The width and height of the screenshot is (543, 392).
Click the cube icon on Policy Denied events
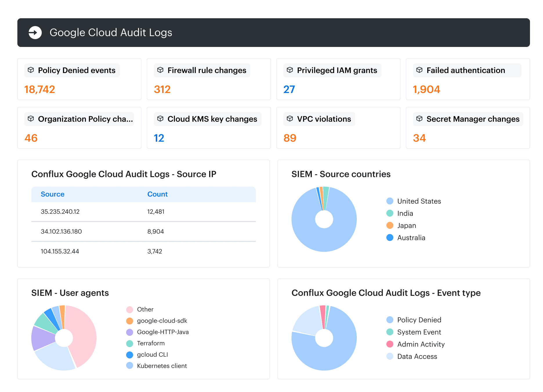pyautogui.click(x=31, y=70)
